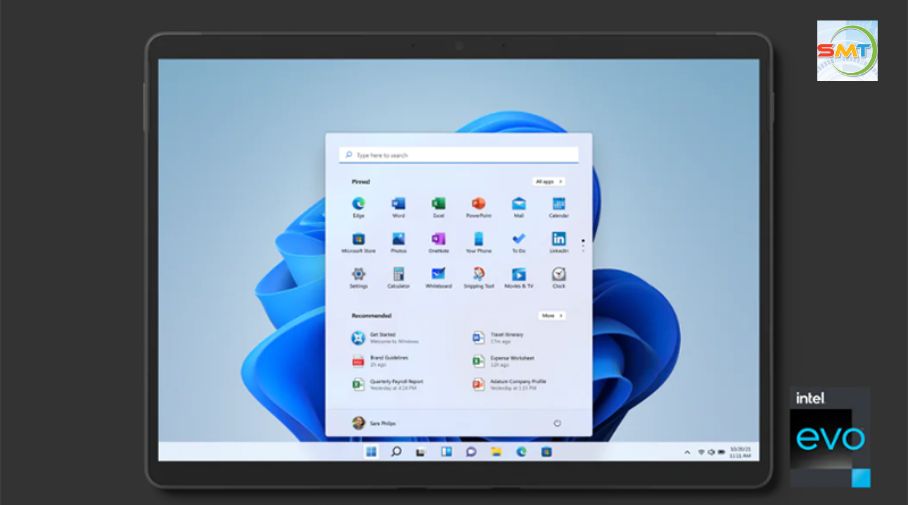Screen dimensions: 908x505
Task: Open Microsoft Store from the taskbar
Action: click(546, 452)
